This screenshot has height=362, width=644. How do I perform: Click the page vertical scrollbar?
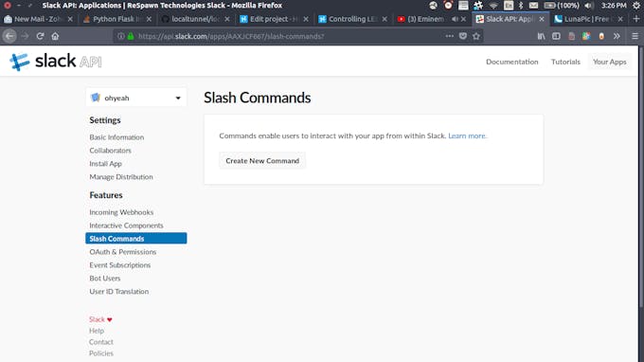(x=641, y=176)
